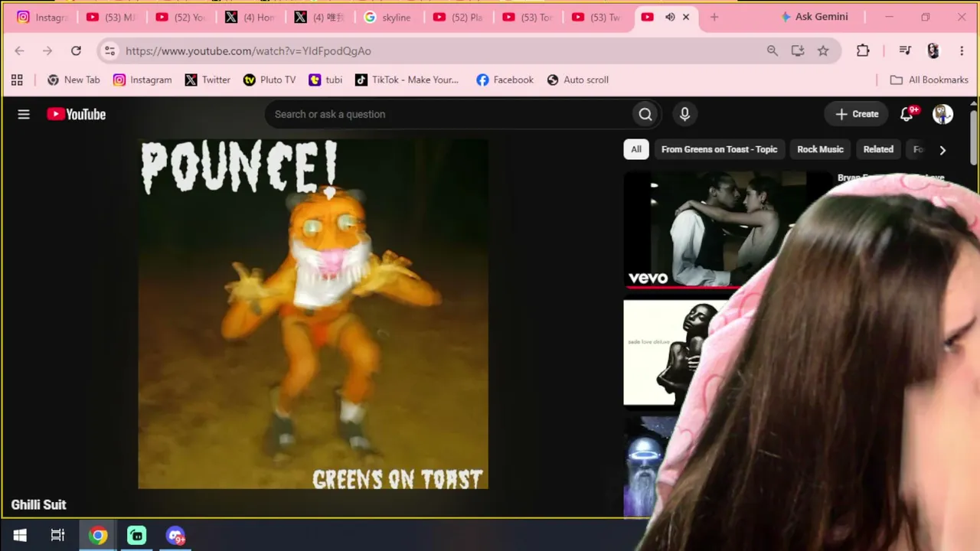Open Task View on the taskbar

pyautogui.click(x=57, y=536)
